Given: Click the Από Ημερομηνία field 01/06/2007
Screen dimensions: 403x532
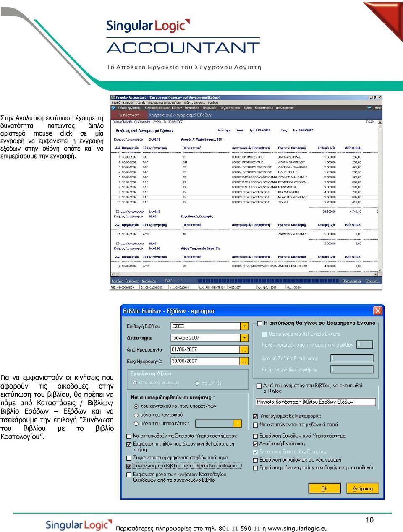Looking at the screenshot, I should (205, 349).
